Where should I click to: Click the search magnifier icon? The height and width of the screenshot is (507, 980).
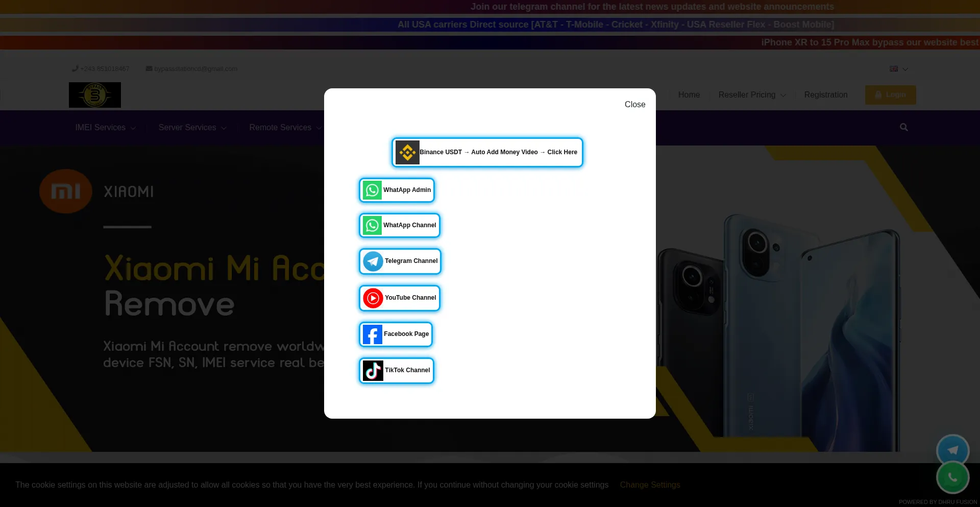[x=903, y=127]
